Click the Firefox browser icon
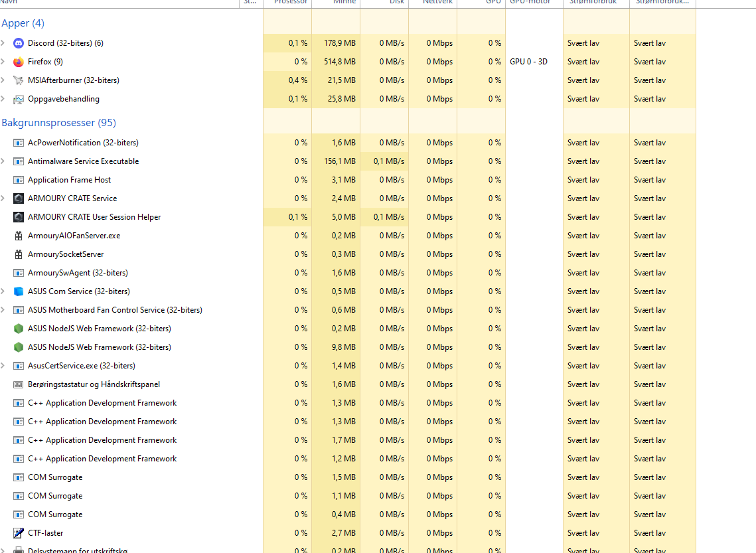Image resolution: width=756 pixels, height=553 pixels. tap(19, 62)
